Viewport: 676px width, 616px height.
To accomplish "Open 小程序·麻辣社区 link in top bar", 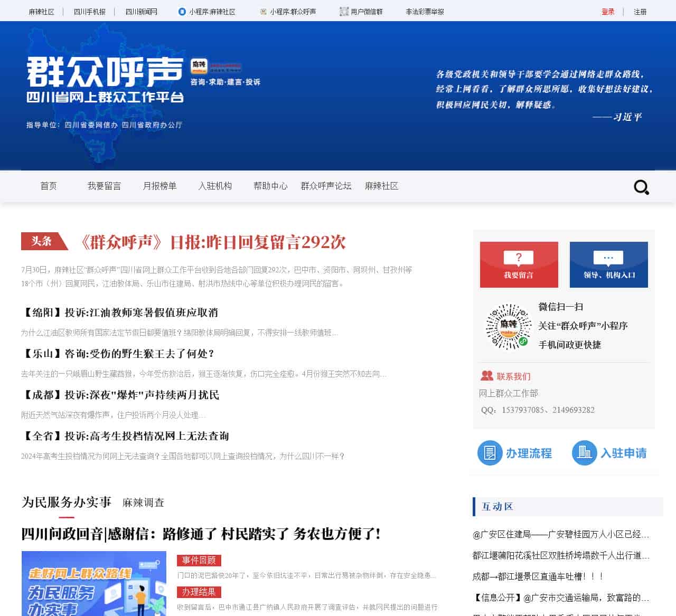I will point(207,12).
